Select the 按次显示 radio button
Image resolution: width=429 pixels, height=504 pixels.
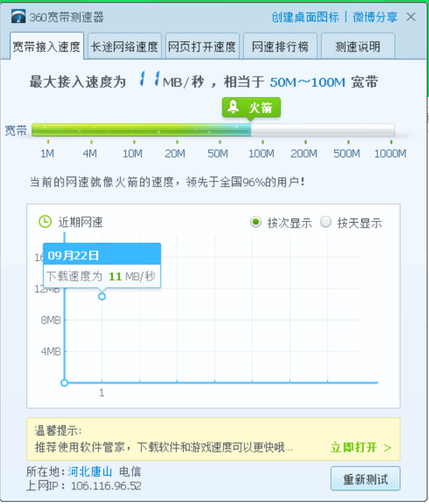coord(256,222)
